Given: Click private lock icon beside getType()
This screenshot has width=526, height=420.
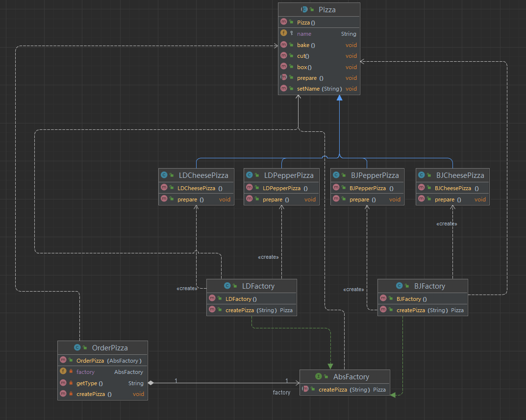Looking at the screenshot, I should tap(71, 382).
